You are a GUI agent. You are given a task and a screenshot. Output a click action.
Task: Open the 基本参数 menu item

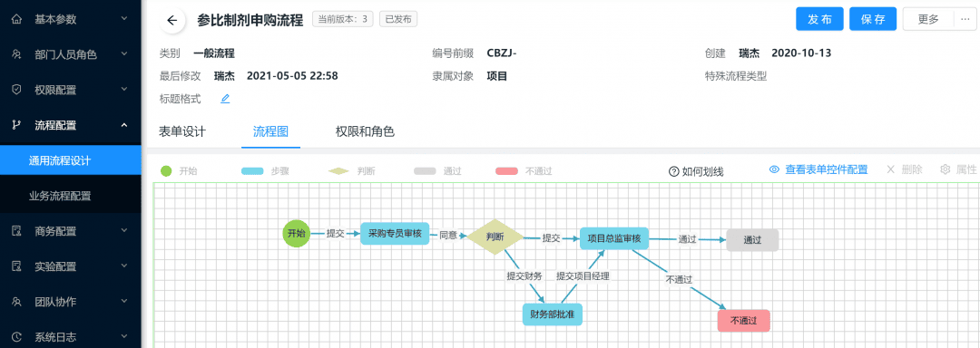point(71,19)
